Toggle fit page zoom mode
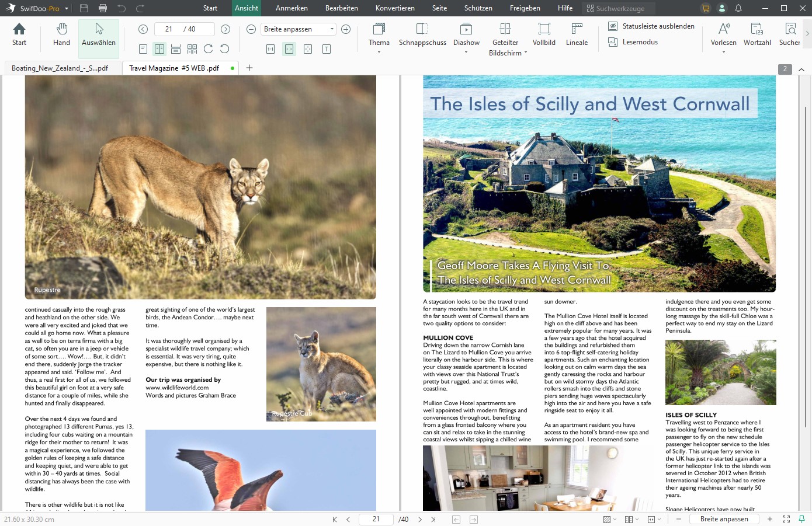The image size is (812, 526). (x=308, y=49)
